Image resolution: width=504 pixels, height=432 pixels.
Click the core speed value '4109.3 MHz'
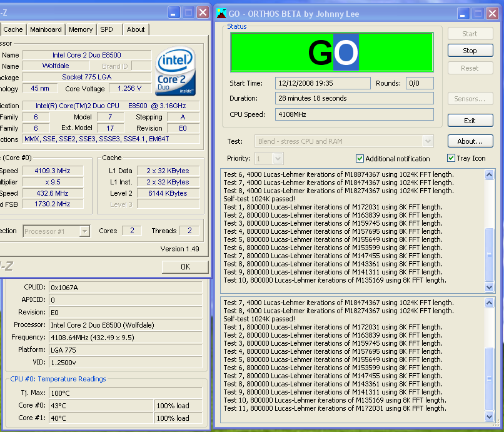pyautogui.click(x=53, y=171)
